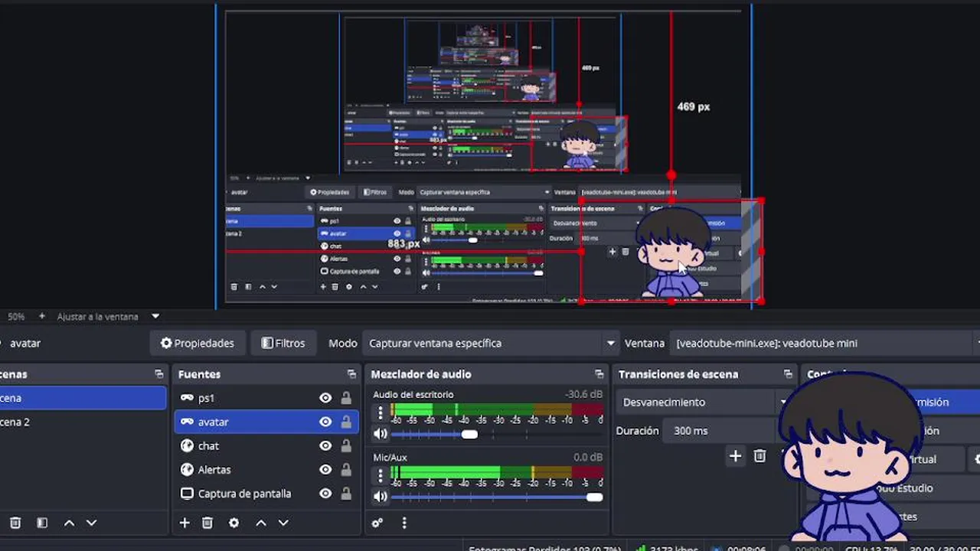The image size is (980, 551).
Task: Mute Mic/Aux
Action: point(381,497)
